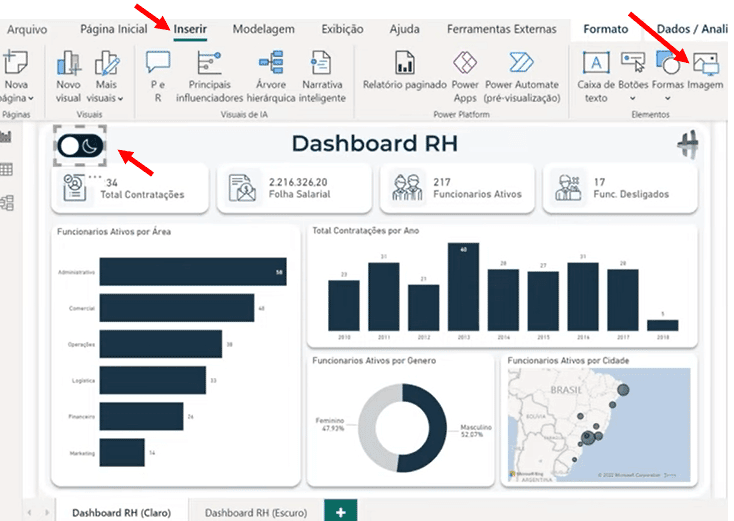Select the Folha Salarial card icon
Screen dimensions: 734x521
point(242,188)
